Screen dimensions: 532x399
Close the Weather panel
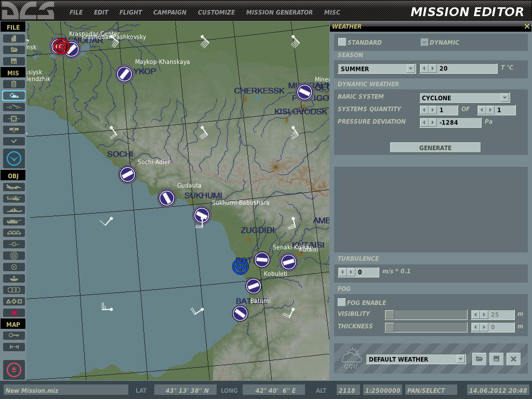pos(527,26)
